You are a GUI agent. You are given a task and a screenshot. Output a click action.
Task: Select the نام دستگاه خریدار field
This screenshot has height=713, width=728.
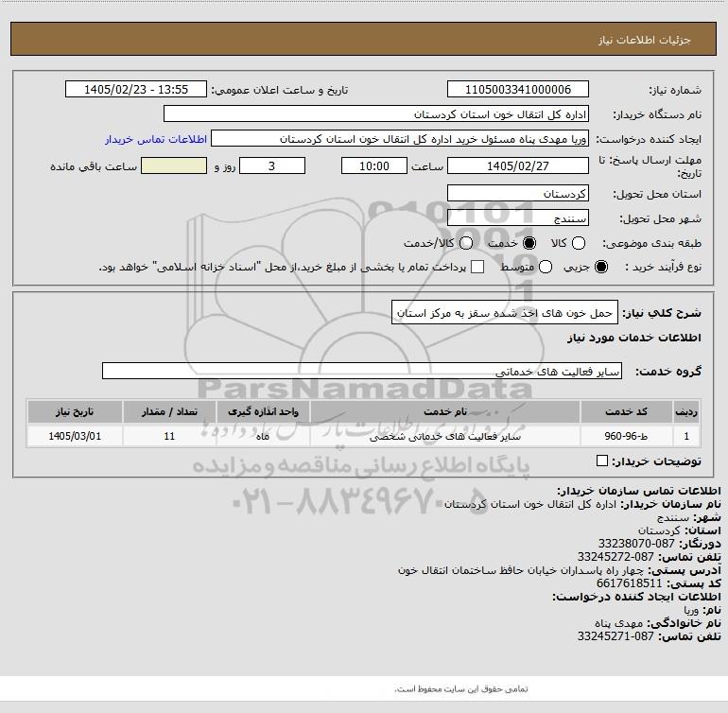click(376, 113)
